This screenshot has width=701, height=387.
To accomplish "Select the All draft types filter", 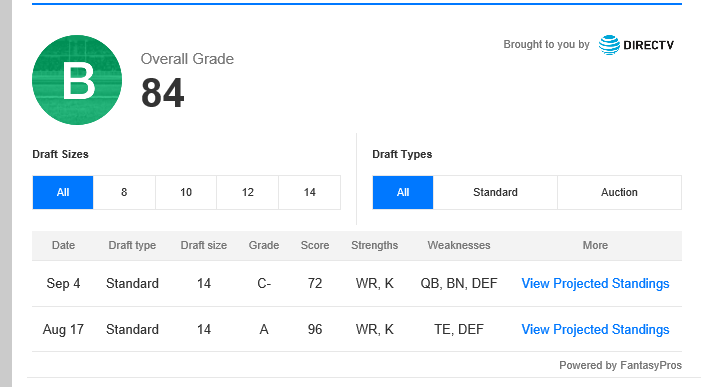I will click(x=403, y=192).
